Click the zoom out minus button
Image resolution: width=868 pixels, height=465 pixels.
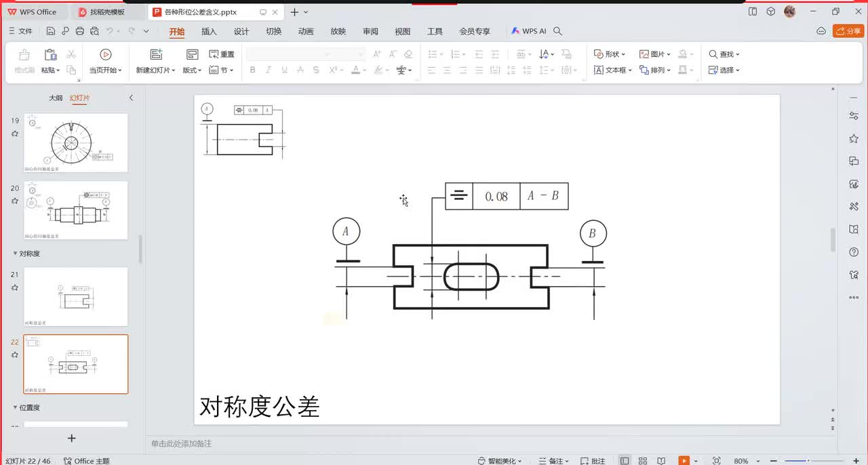[x=774, y=461]
